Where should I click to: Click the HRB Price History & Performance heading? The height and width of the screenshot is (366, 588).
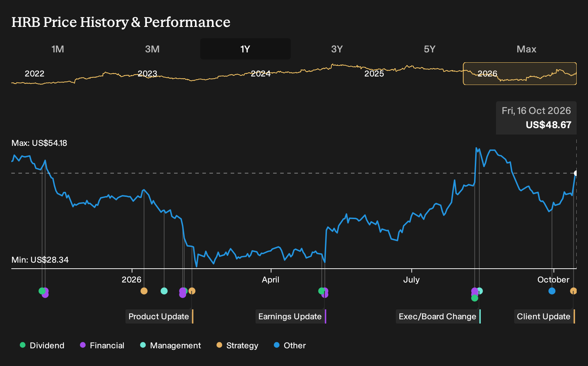121,22
